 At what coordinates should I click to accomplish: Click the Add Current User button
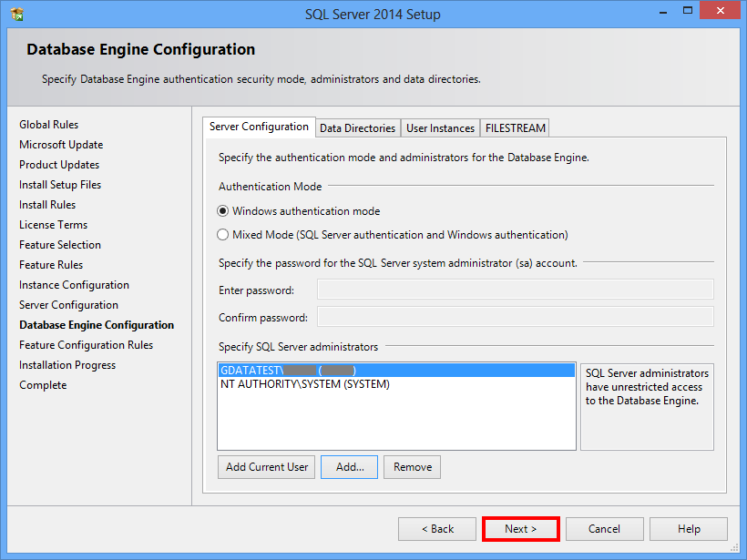(267, 467)
